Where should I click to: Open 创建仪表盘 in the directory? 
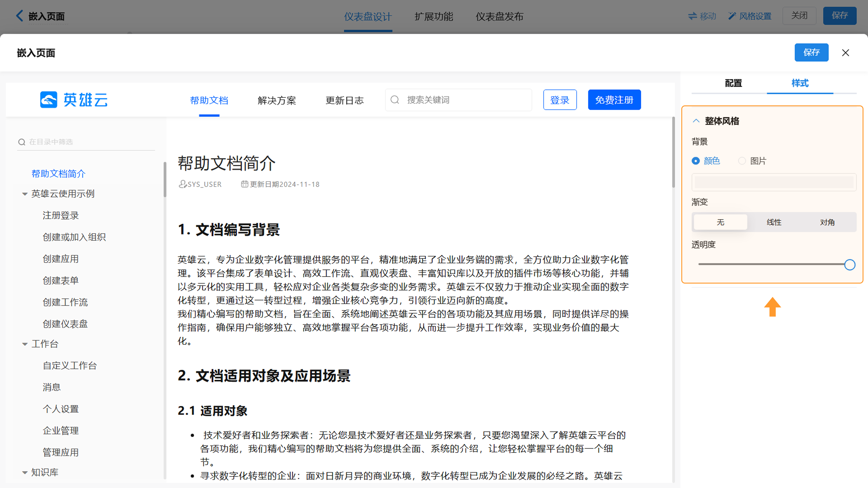coord(65,324)
